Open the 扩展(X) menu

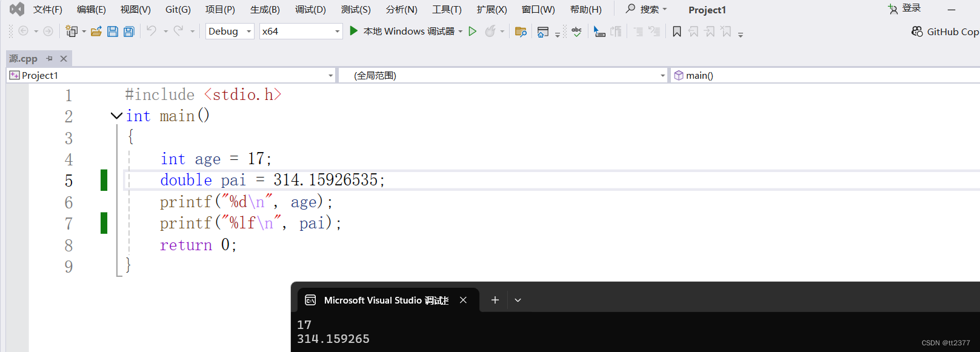[x=492, y=9]
